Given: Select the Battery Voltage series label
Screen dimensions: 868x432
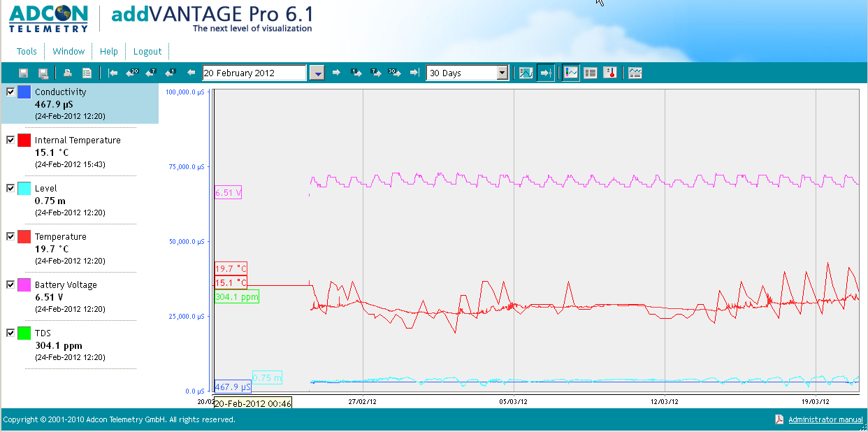Looking at the screenshot, I should (66, 285).
